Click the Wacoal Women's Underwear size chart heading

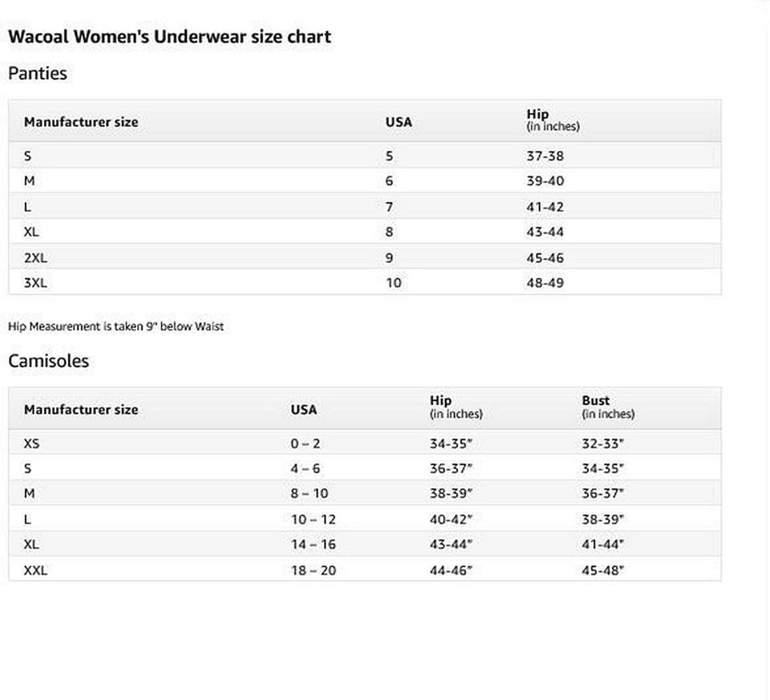pos(169,38)
